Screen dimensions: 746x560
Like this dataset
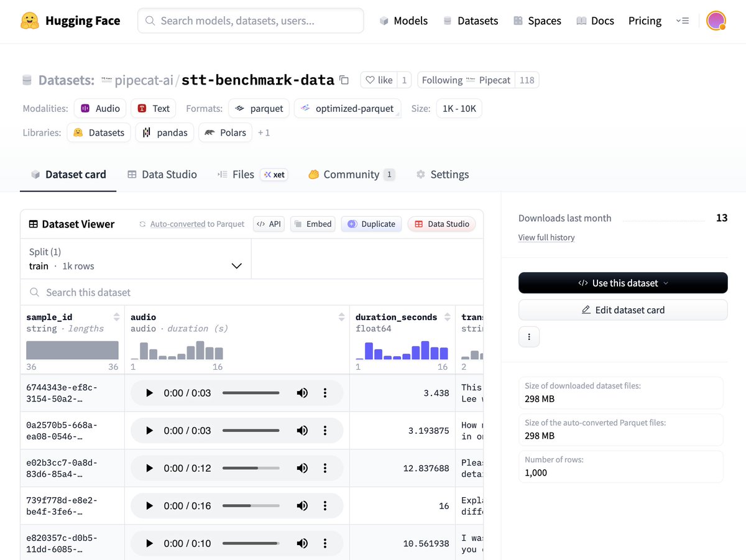(x=379, y=80)
